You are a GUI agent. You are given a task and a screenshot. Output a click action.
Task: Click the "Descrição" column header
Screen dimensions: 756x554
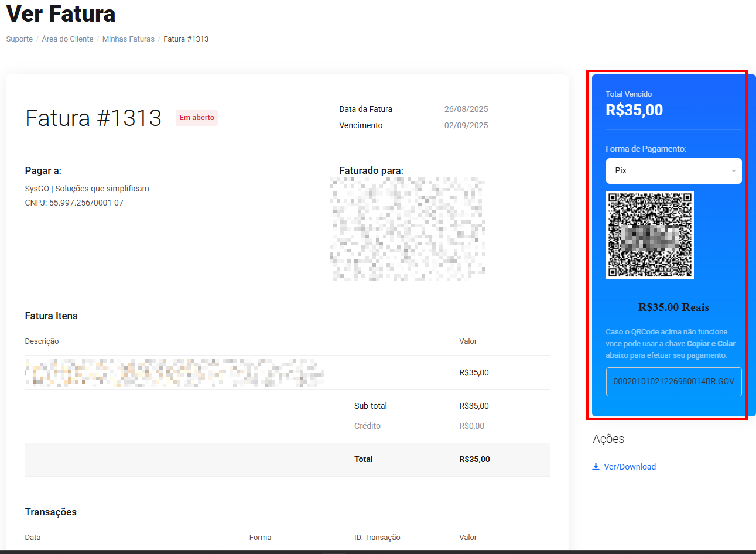pos(42,341)
